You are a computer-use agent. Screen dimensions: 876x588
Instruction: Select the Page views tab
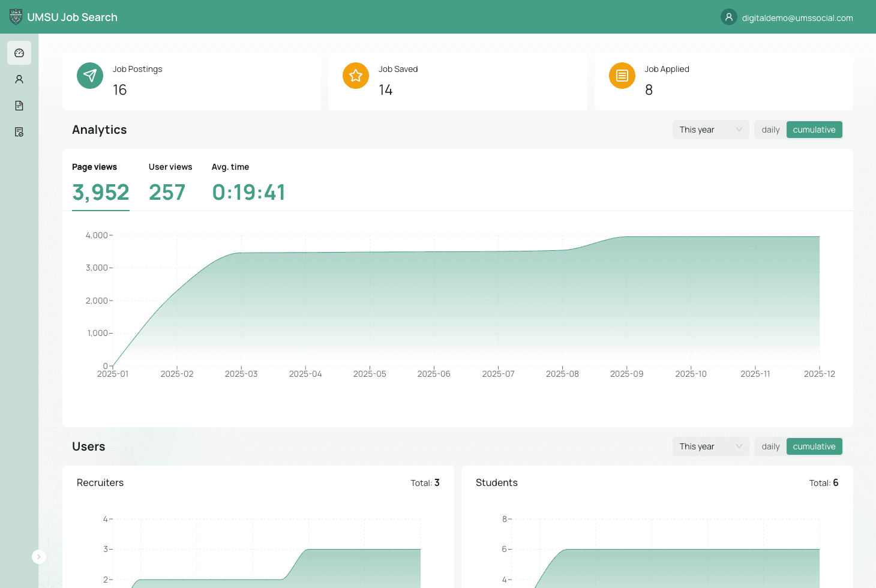tap(100, 183)
